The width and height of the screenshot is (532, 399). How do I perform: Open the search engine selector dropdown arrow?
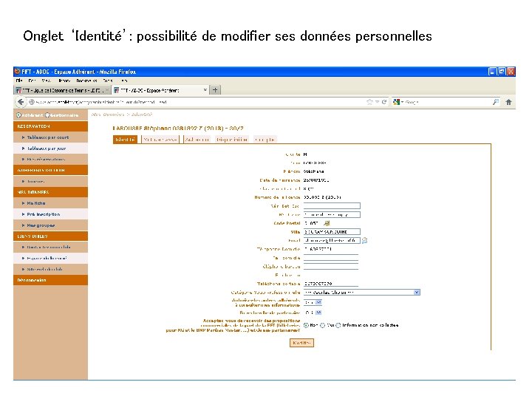click(403, 102)
